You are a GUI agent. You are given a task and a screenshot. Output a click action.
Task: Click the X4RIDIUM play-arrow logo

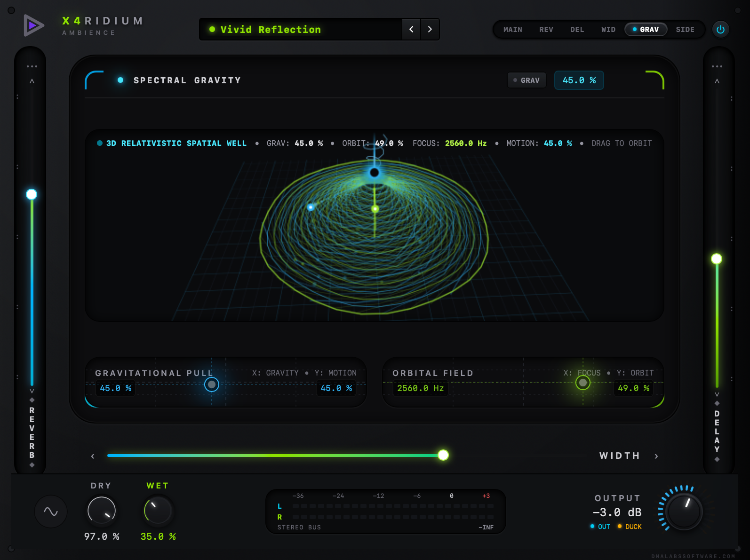(x=34, y=25)
